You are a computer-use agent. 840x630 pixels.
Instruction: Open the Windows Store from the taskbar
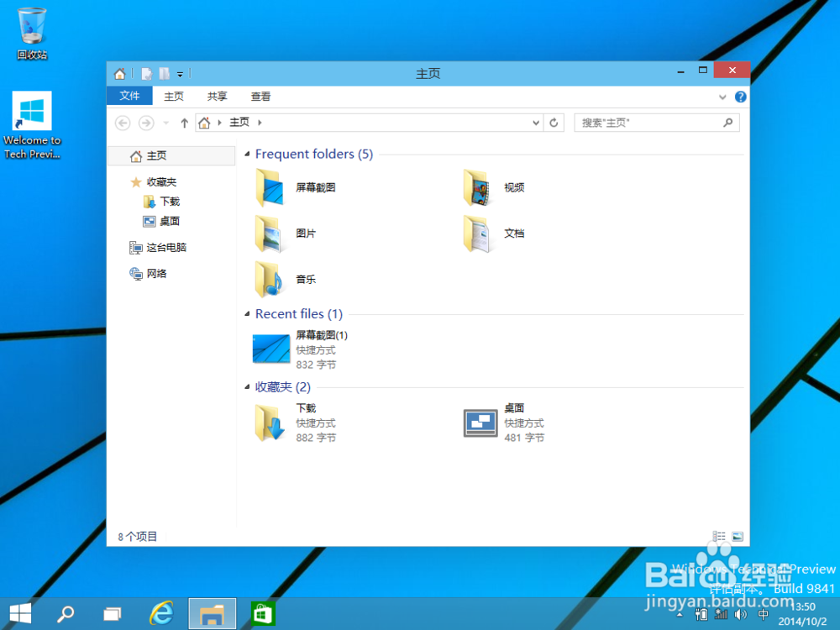coord(263,613)
